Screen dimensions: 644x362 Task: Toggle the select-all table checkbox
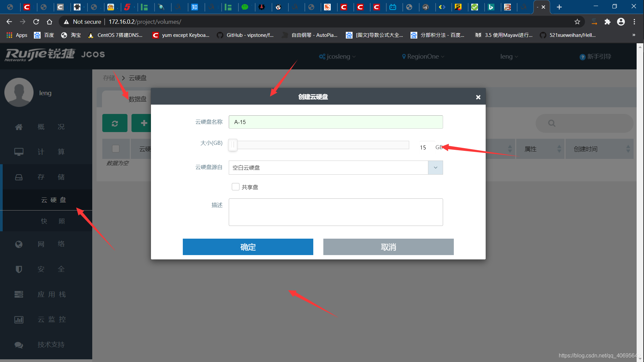tap(116, 148)
